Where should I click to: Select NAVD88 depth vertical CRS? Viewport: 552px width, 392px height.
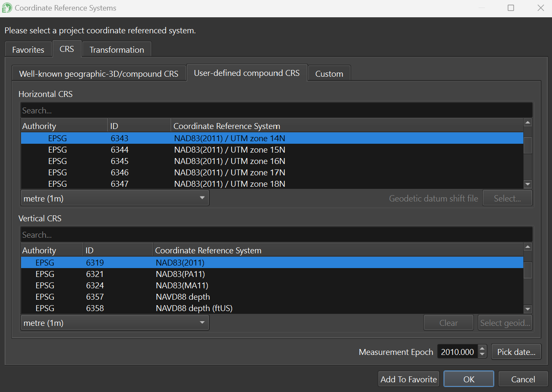(183, 297)
